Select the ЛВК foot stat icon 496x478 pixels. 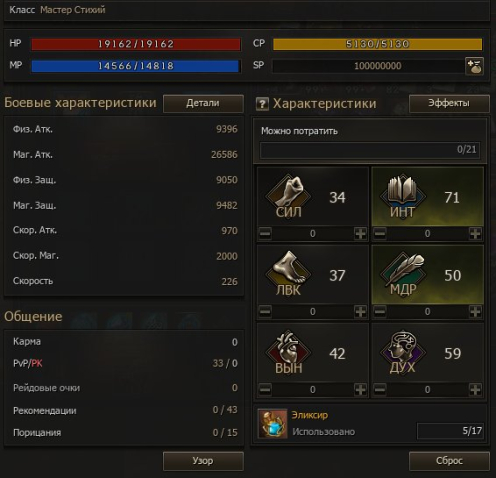289,274
